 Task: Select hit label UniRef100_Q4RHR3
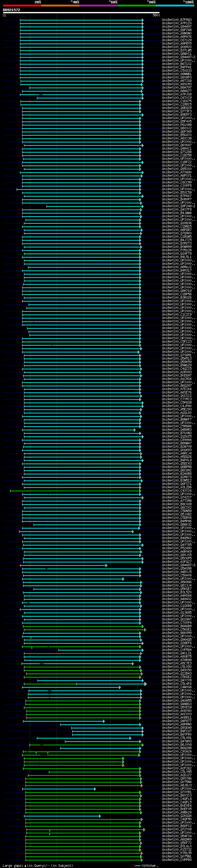click(177, 430)
